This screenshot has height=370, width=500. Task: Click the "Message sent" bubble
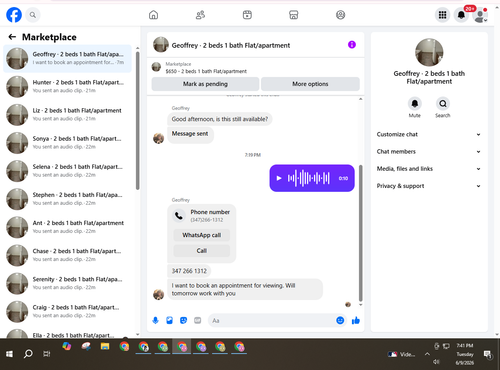click(190, 134)
